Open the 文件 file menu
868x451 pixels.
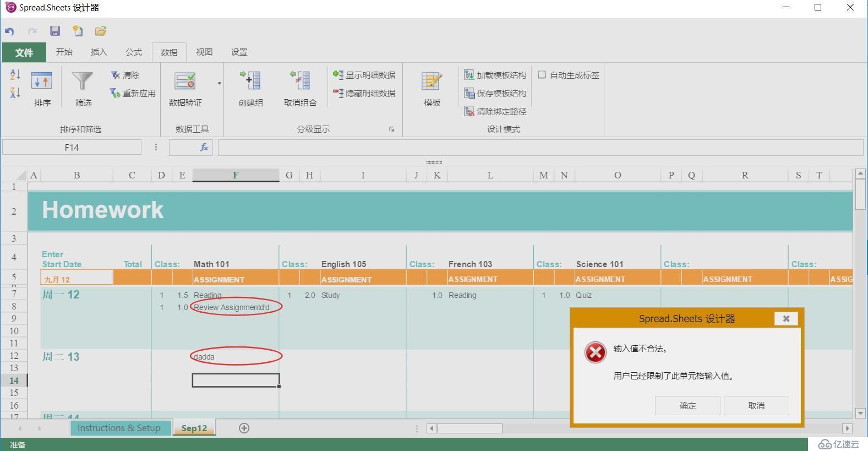(x=24, y=52)
